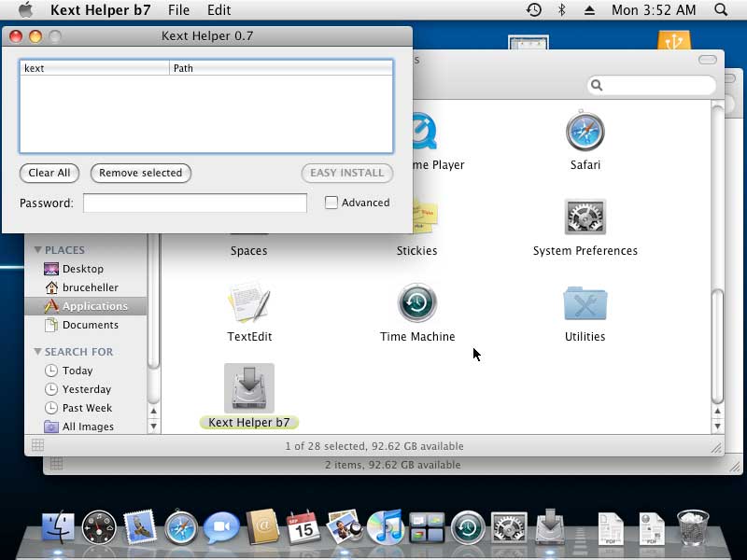Activate Spaces from the Dock
This screenshot has height=560, width=747.
click(427, 527)
